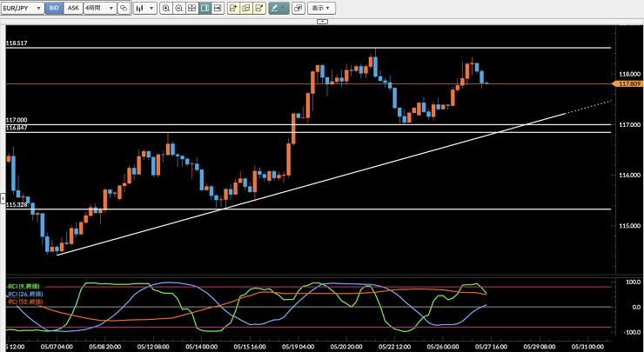
Task: Open the candlestick chart type dropdown
Action: point(145,8)
